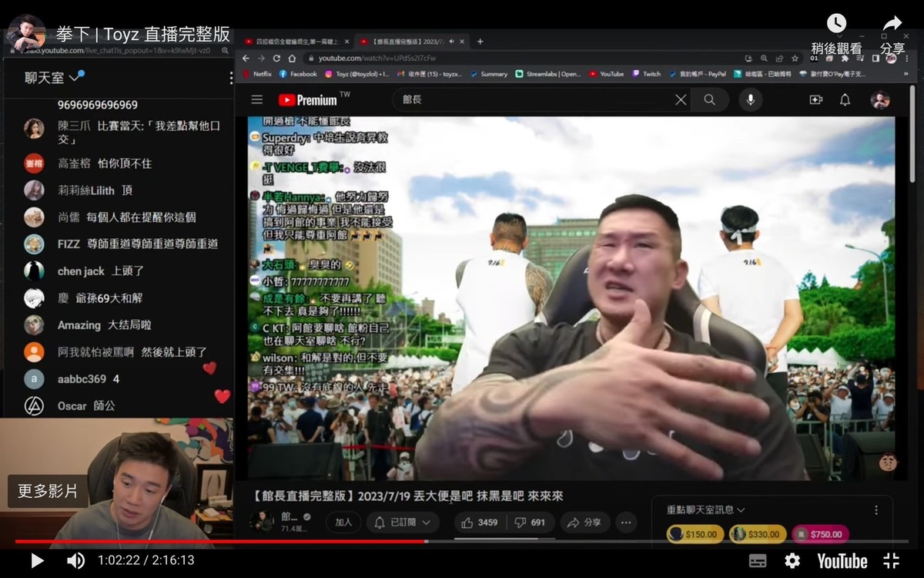Open the PayPal account bookmark
This screenshot has width=924, height=578.
pos(697,74)
